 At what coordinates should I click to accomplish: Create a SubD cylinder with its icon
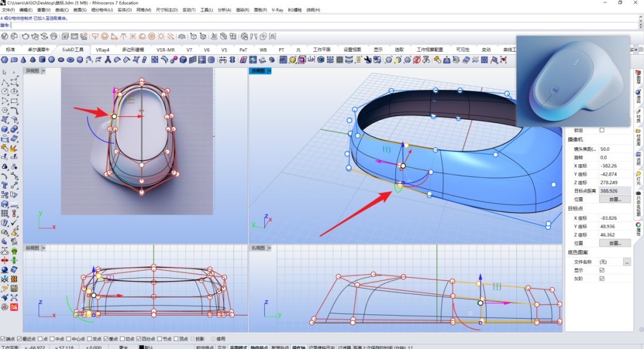(42, 60)
